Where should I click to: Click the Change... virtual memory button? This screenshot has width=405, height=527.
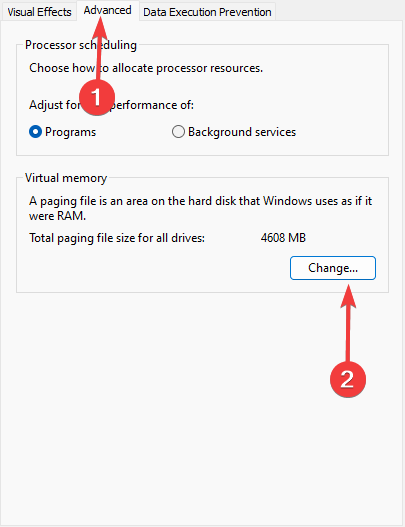(x=333, y=268)
